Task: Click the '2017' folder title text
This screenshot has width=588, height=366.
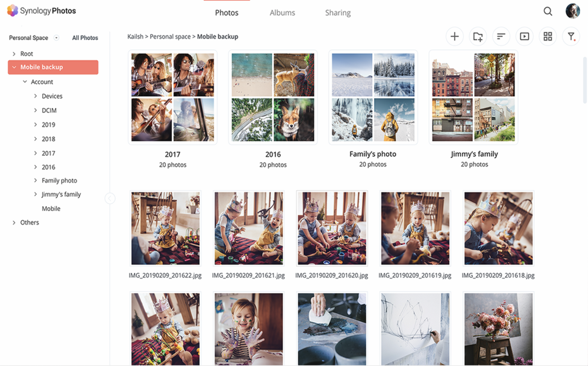Action: [173, 154]
